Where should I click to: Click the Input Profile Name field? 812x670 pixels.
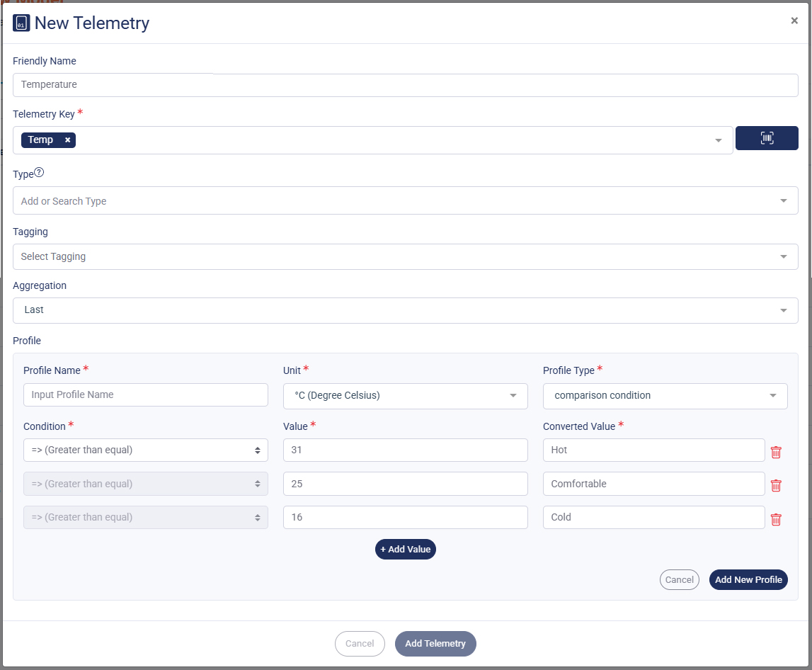145,396
